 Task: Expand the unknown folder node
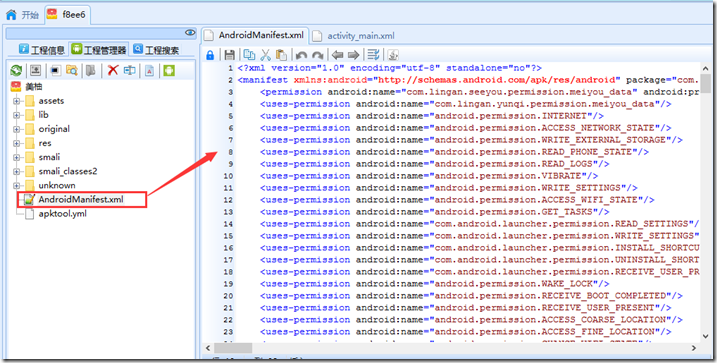[17, 186]
